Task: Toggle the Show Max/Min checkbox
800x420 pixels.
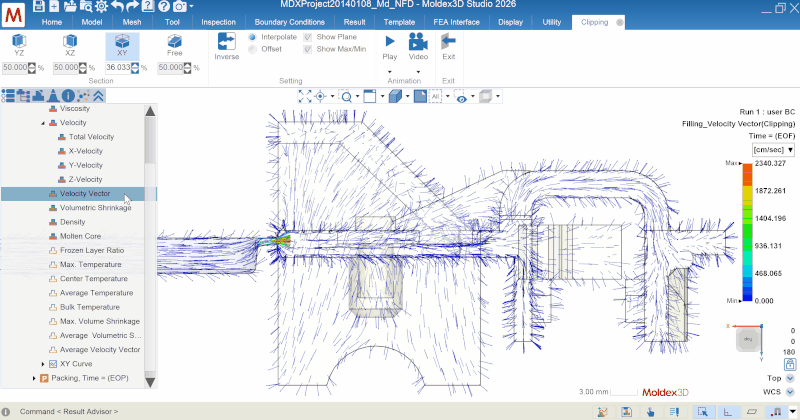Action: tap(308, 49)
